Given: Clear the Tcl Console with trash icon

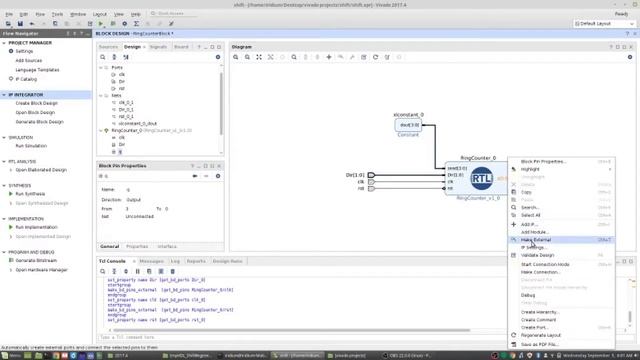Looking at the screenshot, I should 173,271.
